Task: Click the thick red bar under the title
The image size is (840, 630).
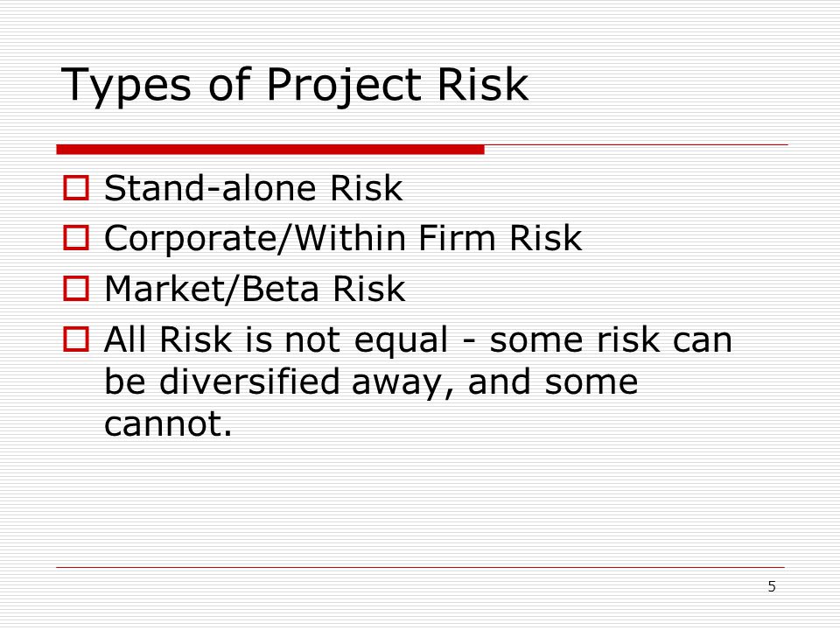Action: (x=270, y=150)
